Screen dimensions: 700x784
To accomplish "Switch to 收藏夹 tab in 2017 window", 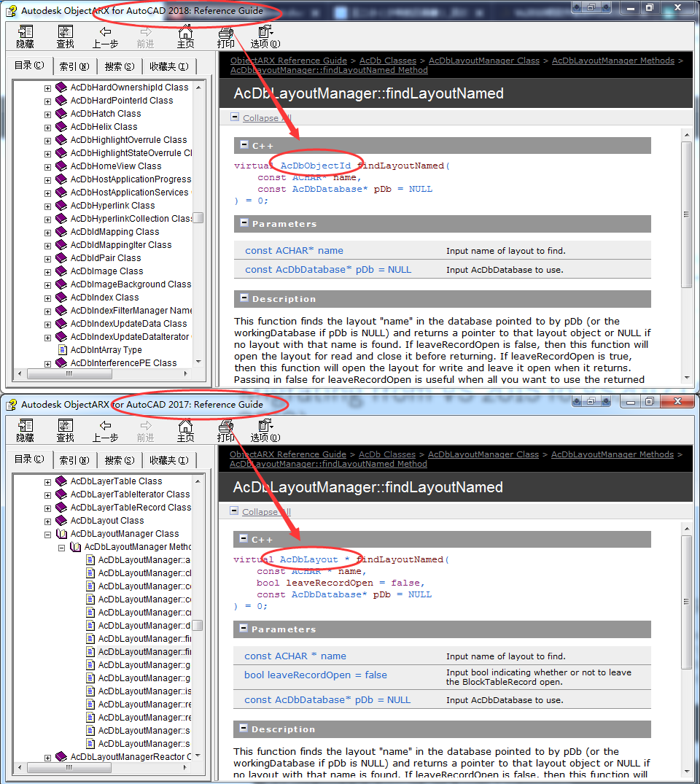I will tap(169, 460).
